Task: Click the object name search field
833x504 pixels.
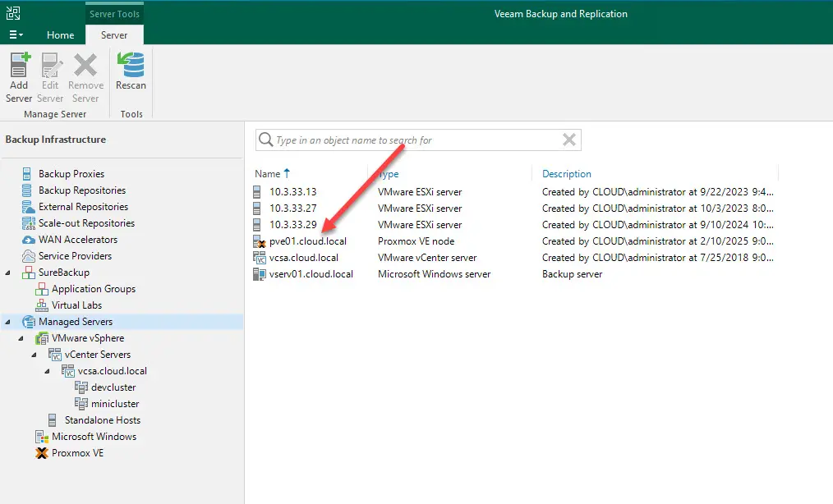Action: pos(411,140)
